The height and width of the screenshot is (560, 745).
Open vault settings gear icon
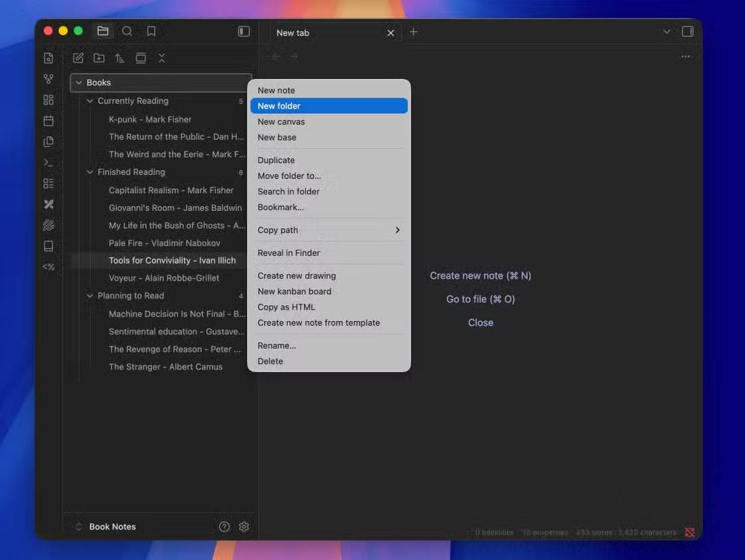coord(244,527)
